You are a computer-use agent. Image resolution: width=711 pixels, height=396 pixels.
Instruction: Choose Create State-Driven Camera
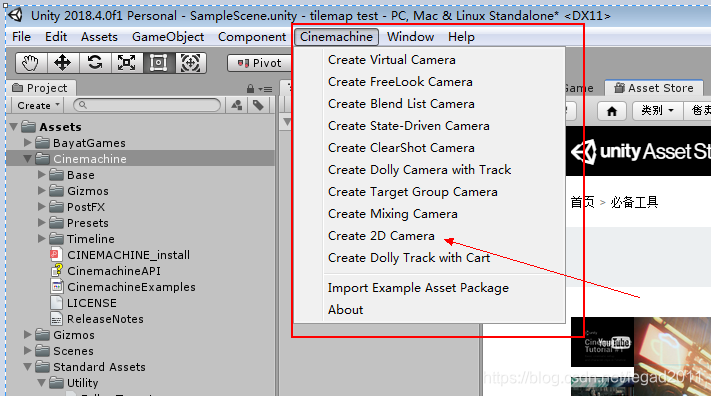point(409,126)
